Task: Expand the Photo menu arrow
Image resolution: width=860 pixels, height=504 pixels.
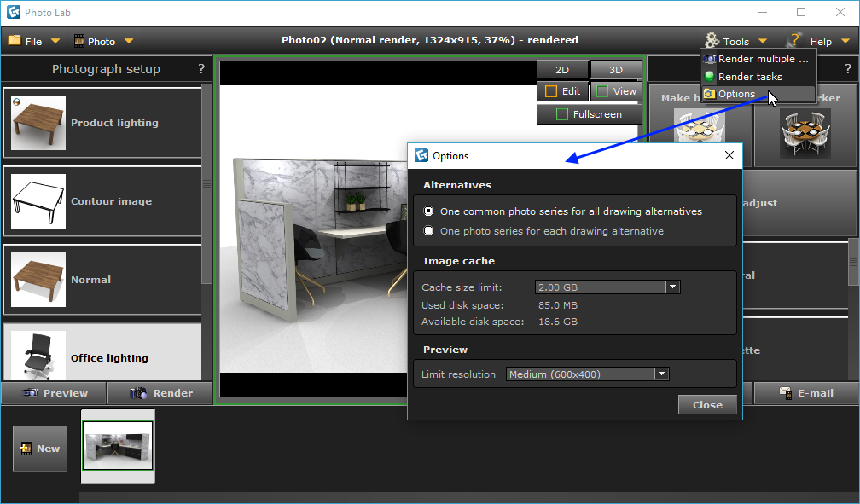Action: coord(129,41)
